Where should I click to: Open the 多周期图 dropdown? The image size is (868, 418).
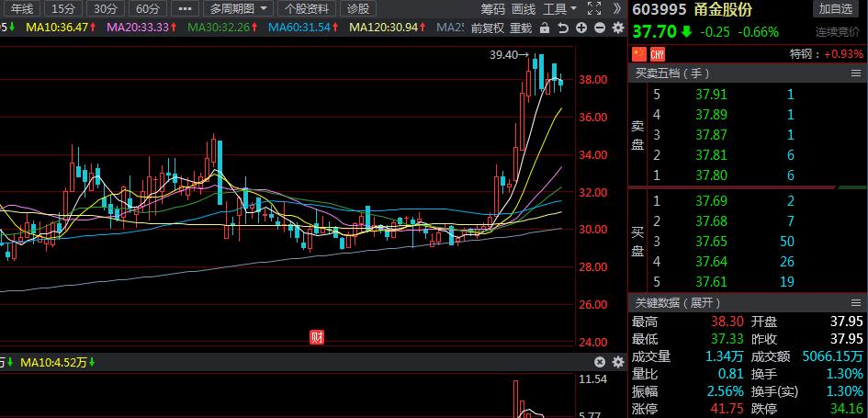(238, 8)
